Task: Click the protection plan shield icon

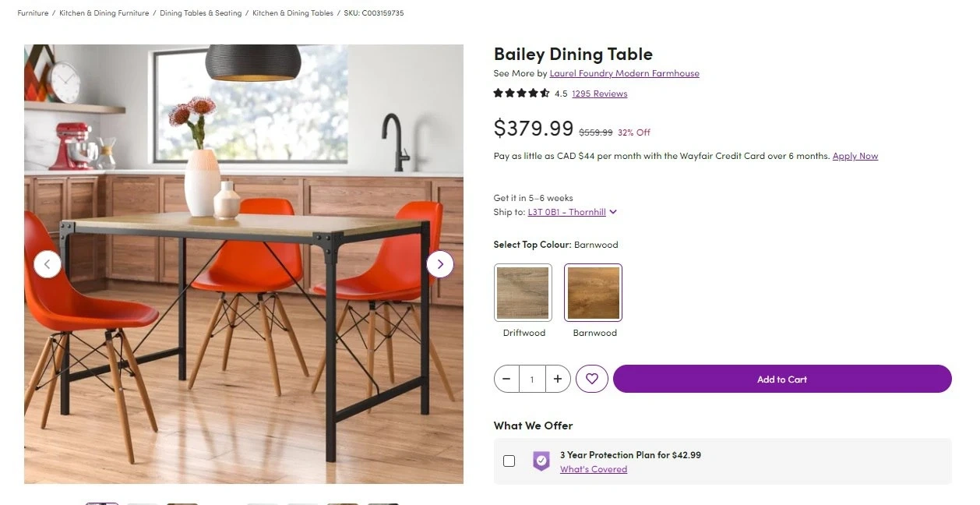Action: point(541,461)
